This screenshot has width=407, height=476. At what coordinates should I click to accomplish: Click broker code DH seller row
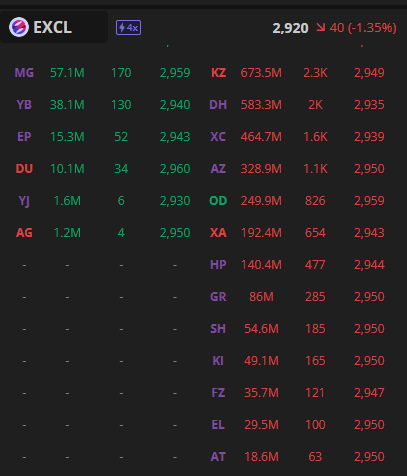click(x=218, y=105)
